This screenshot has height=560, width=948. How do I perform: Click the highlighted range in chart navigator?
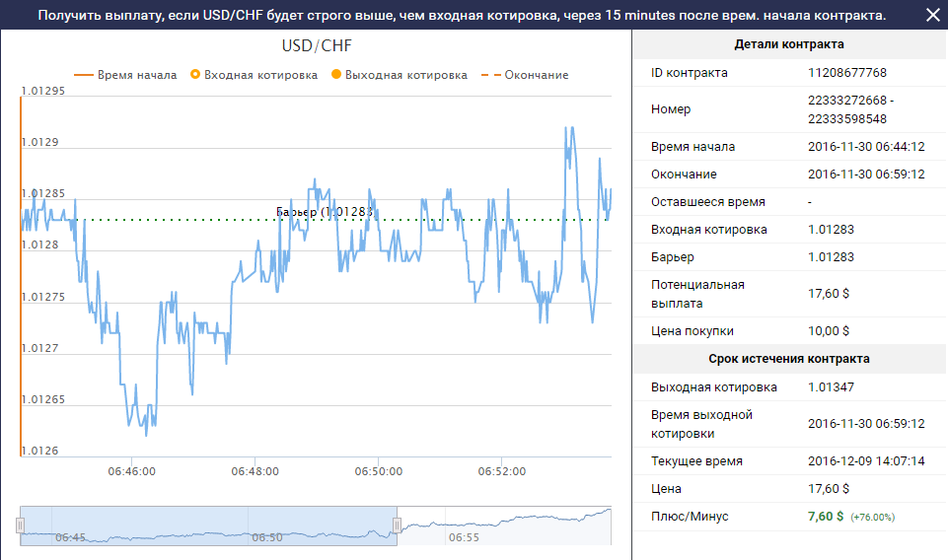pyautogui.click(x=207, y=525)
